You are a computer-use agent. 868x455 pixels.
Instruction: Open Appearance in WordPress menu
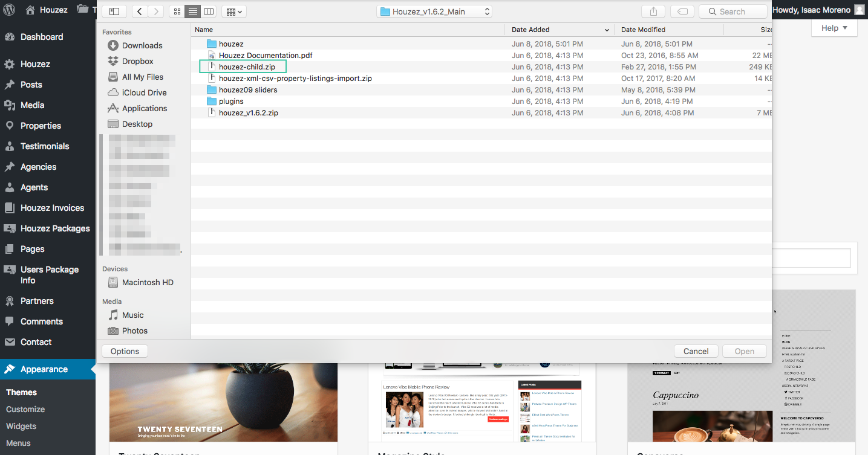[x=48, y=369]
